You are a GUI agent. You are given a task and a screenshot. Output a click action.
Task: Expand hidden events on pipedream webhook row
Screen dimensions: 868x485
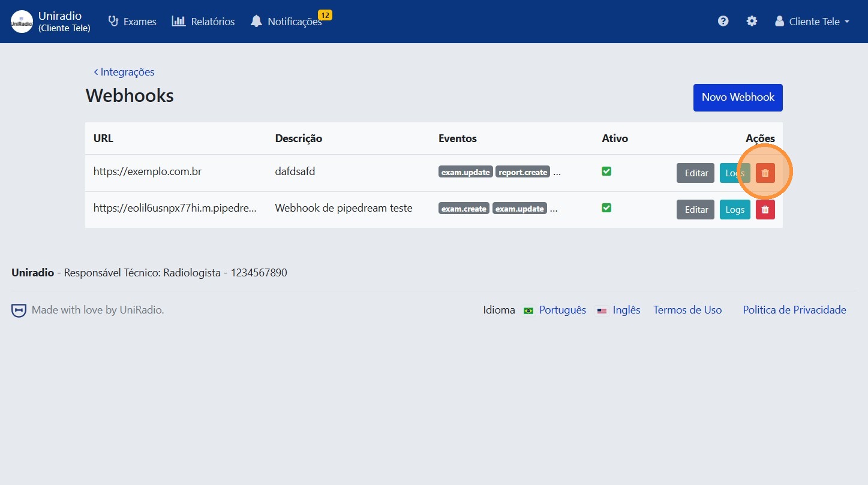point(554,209)
